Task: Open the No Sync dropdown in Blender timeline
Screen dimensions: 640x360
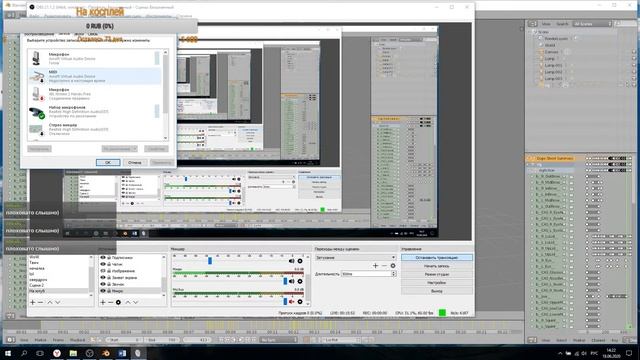Action: [278, 340]
